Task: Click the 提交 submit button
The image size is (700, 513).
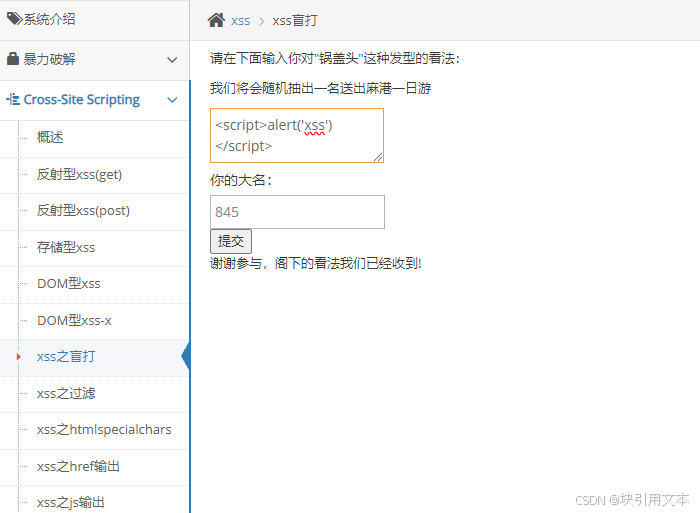Action: tap(231, 242)
